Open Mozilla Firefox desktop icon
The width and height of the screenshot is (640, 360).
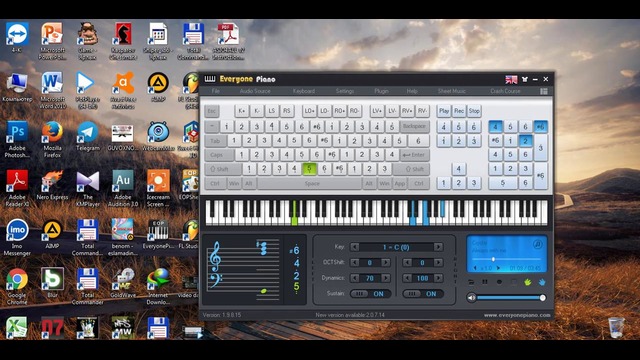[x=52, y=139]
